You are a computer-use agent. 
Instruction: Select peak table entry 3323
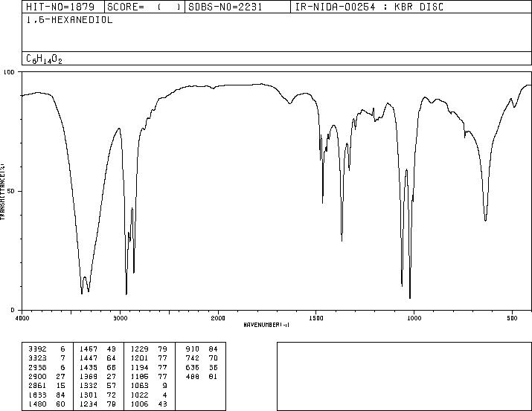(x=37, y=358)
